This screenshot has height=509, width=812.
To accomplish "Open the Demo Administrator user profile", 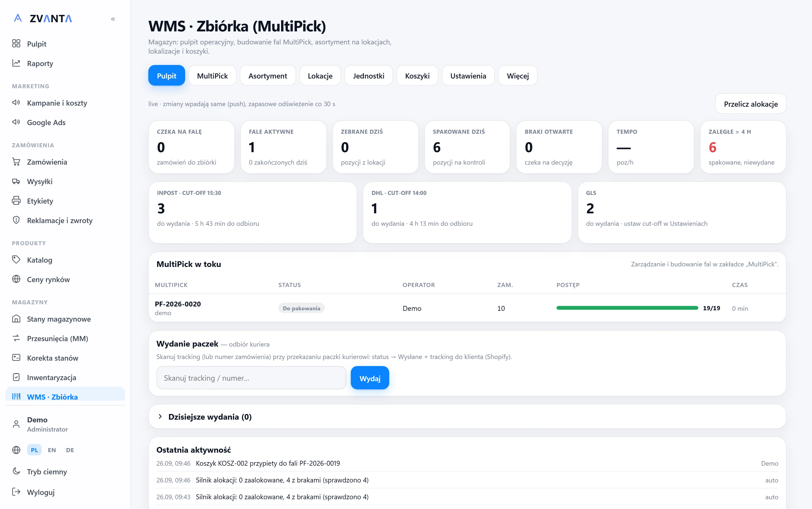I will [65, 424].
